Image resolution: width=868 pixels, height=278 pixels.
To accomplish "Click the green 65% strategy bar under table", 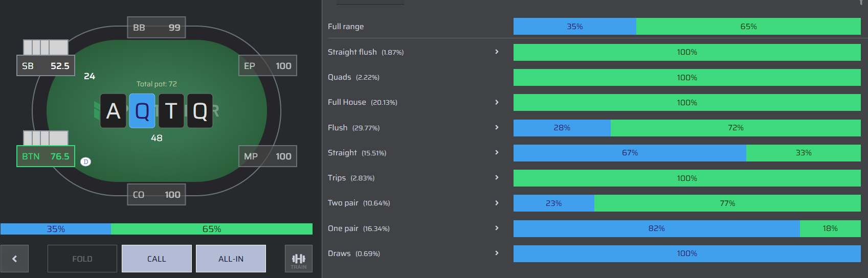I will pos(212,229).
